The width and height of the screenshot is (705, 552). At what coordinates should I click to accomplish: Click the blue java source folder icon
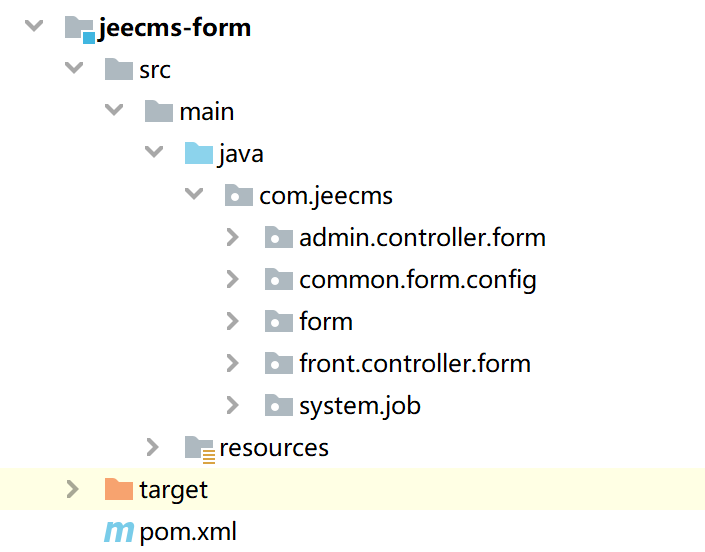[199, 154]
